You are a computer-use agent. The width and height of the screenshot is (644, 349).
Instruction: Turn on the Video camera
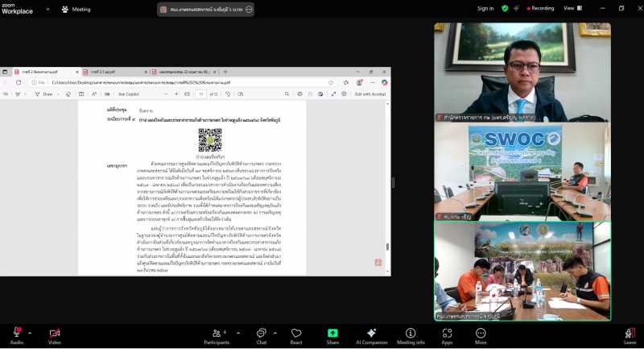tap(54, 335)
